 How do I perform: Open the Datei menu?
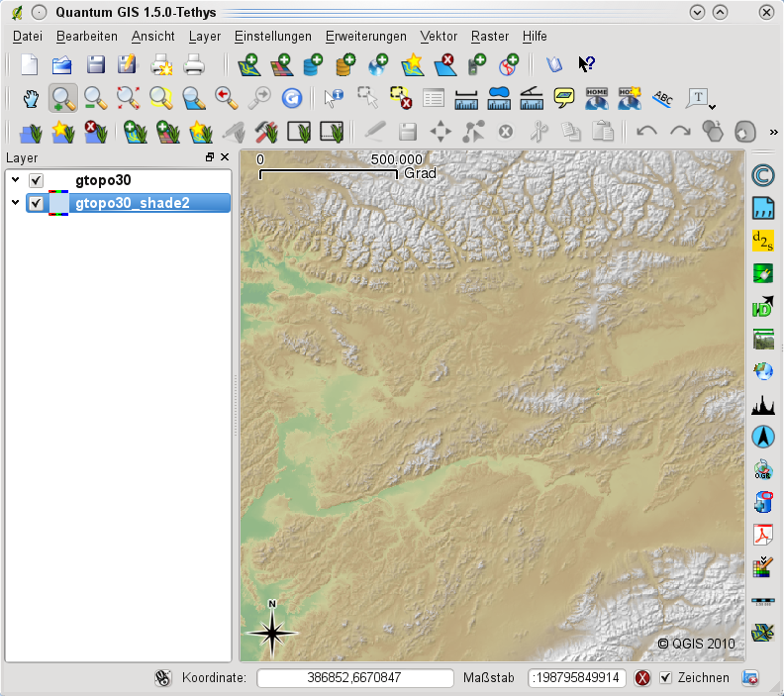click(28, 37)
